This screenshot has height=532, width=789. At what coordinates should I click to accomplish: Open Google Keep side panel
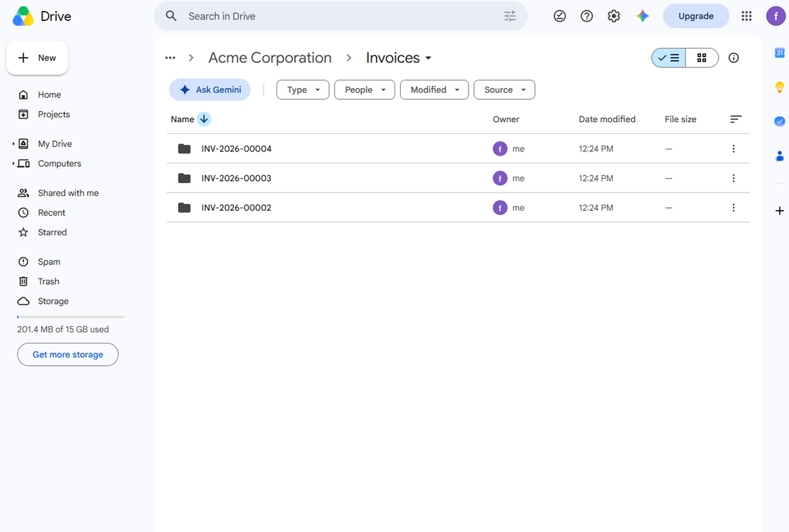pyautogui.click(x=779, y=87)
